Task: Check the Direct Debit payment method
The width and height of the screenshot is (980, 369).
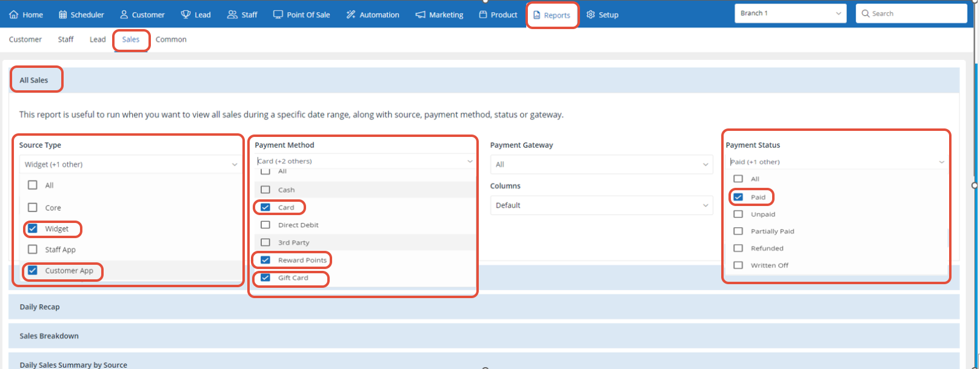Action: (265, 225)
